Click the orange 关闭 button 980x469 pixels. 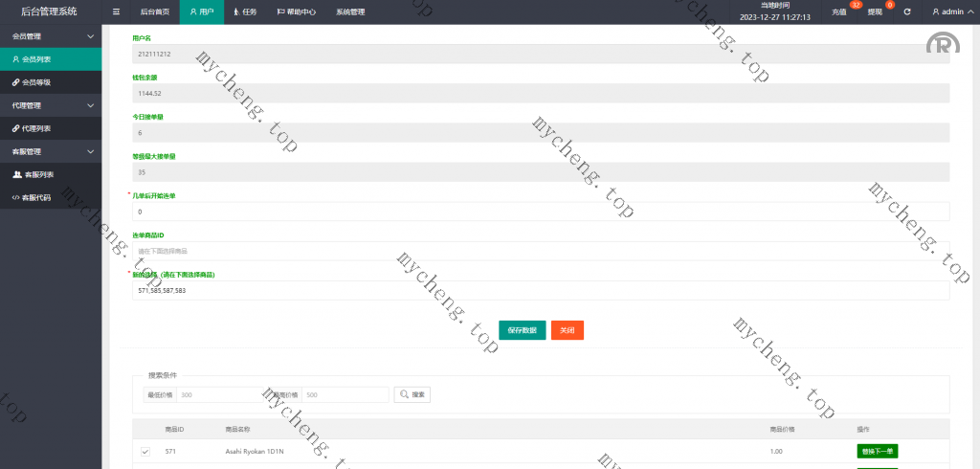point(568,330)
